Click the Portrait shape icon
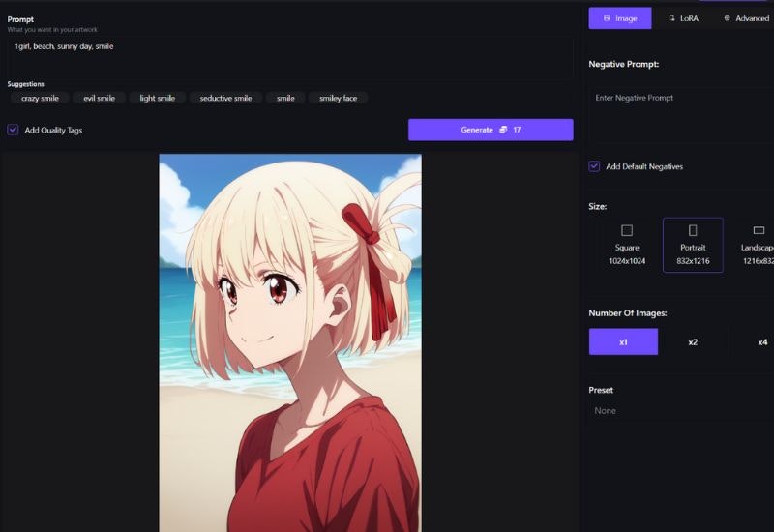 click(x=693, y=230)
